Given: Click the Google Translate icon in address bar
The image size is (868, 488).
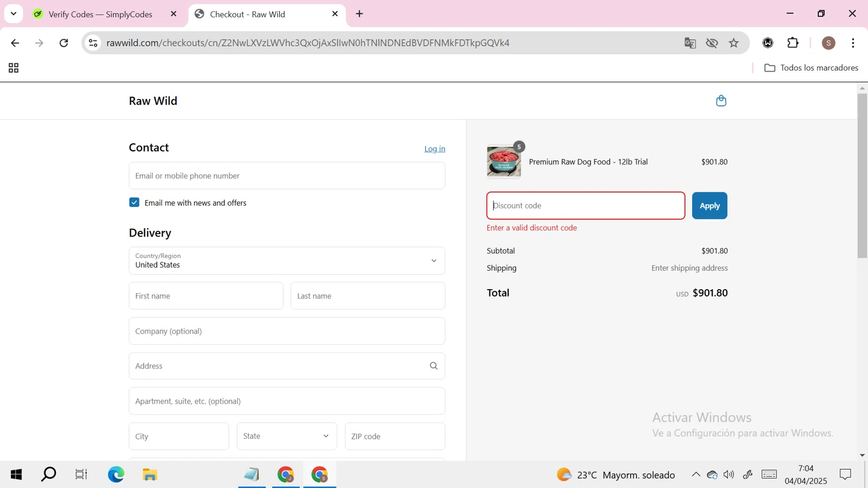Looking at the screenshot, I should 690,43.
